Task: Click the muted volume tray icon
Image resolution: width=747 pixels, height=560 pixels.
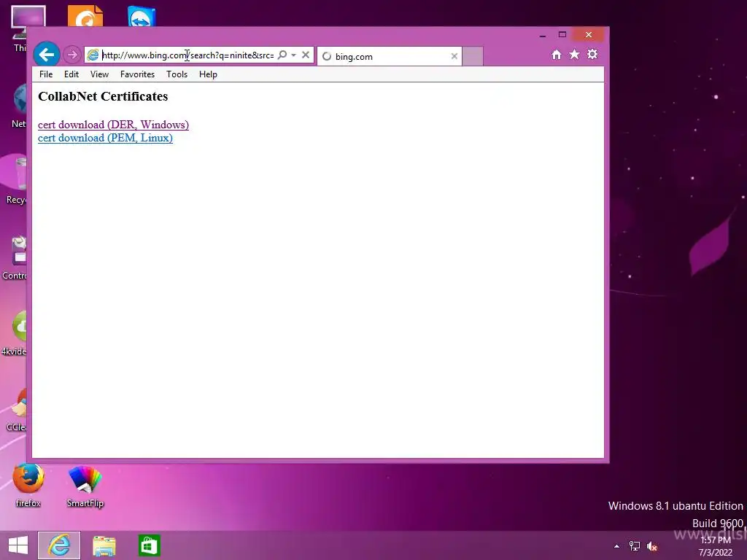Action: point(652,546)
